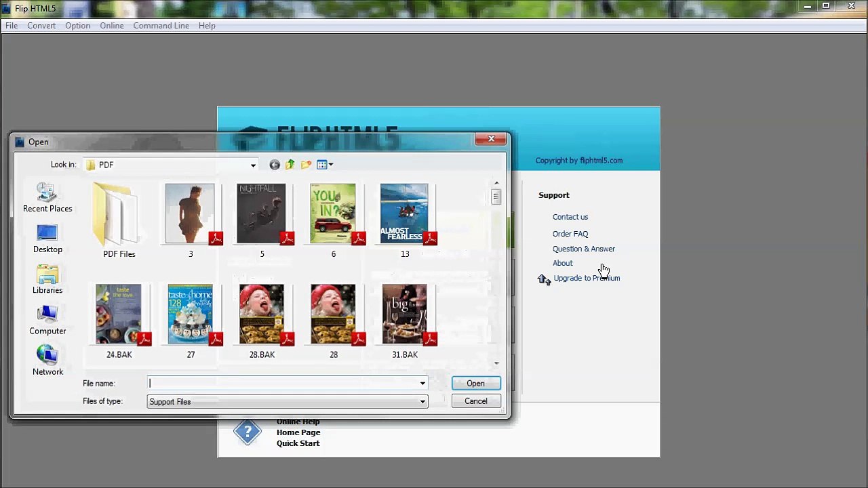Click the blue question mark help icon

click(x=248, y=432)
